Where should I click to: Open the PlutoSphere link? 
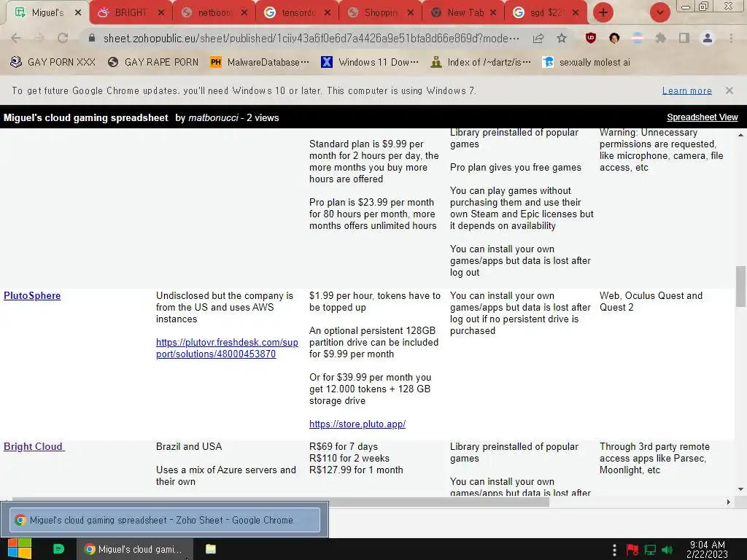click(x=32, y=296)
